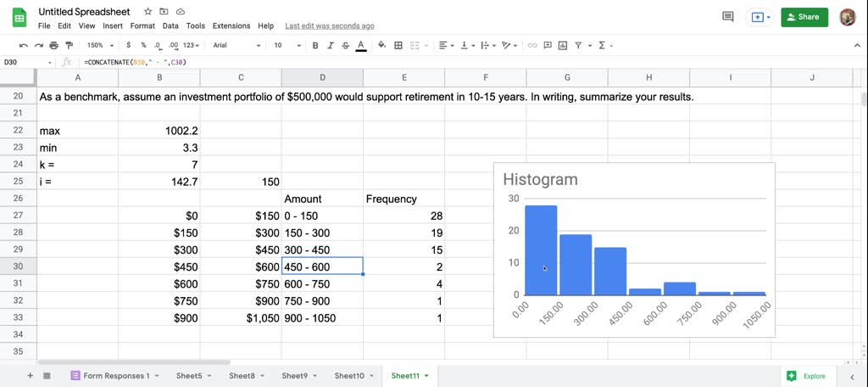This screenshot has height=387, width=868.
Task: Click the green Share button
Action: click(804, 17)
